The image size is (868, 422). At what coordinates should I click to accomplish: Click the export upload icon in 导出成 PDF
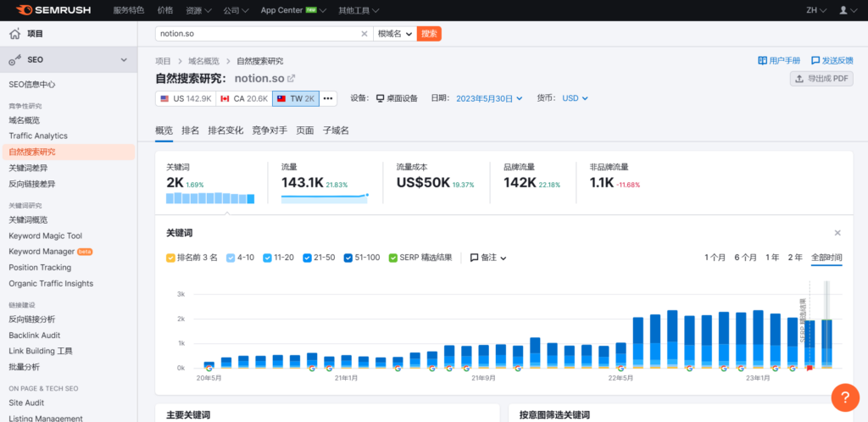pyautogui.click(x=799, y=79)
